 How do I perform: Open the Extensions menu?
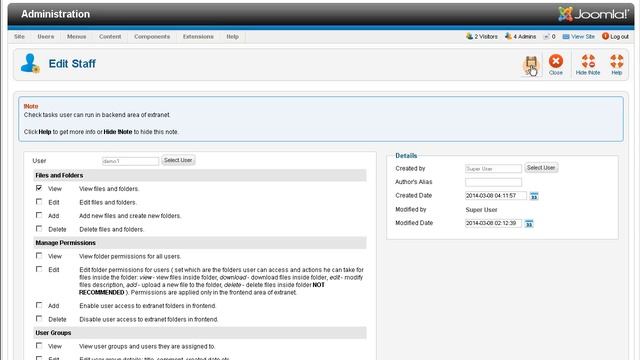pyautogui.click(x=198, y=36)
